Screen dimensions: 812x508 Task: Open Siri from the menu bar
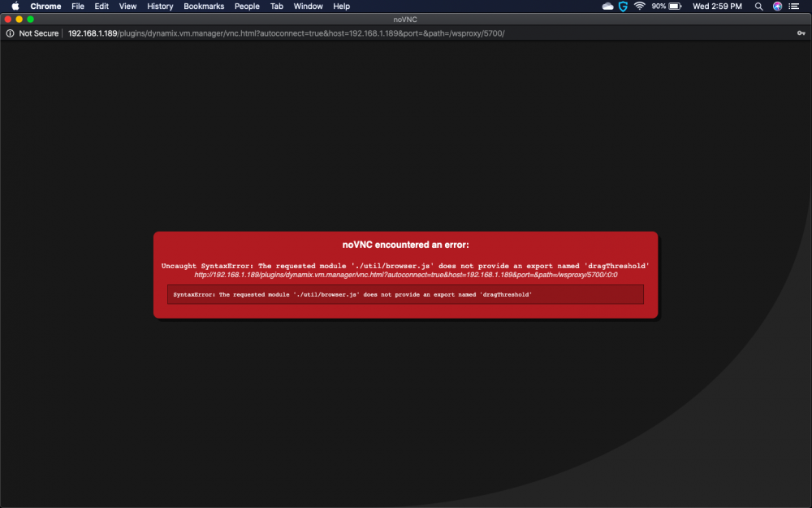[x=777, y=7]
